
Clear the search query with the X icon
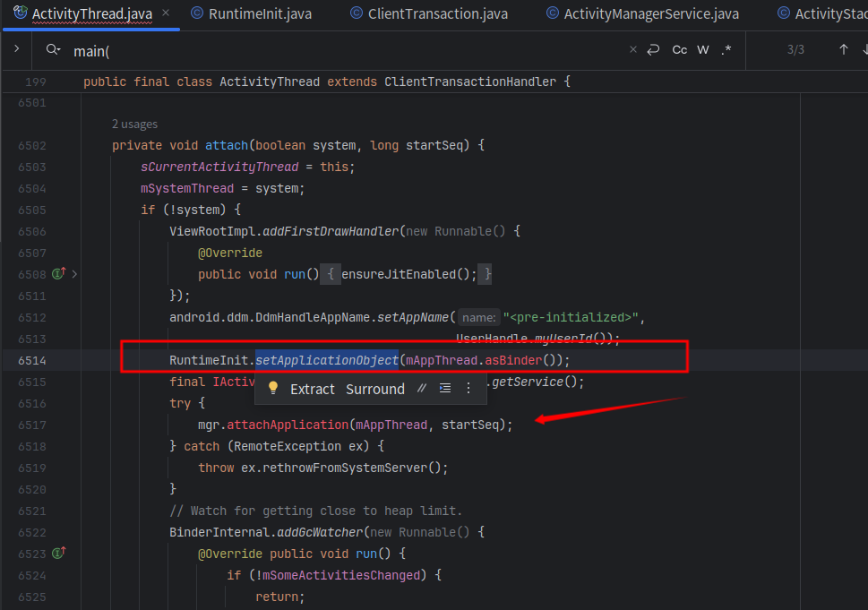click(x=633, y=48)
